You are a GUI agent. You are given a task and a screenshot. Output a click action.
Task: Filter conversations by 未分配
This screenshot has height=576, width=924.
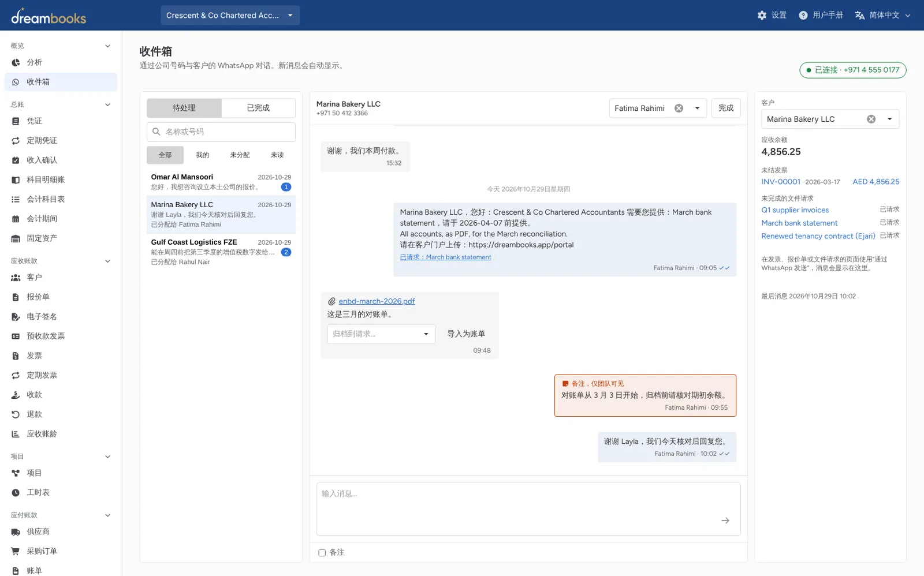click(x=240, y=155)
